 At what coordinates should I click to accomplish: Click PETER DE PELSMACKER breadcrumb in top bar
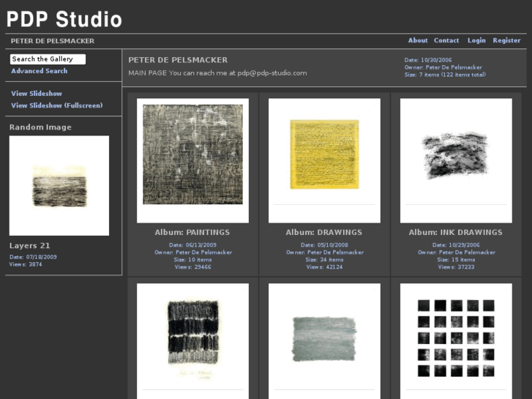click(x=53, y=41)
